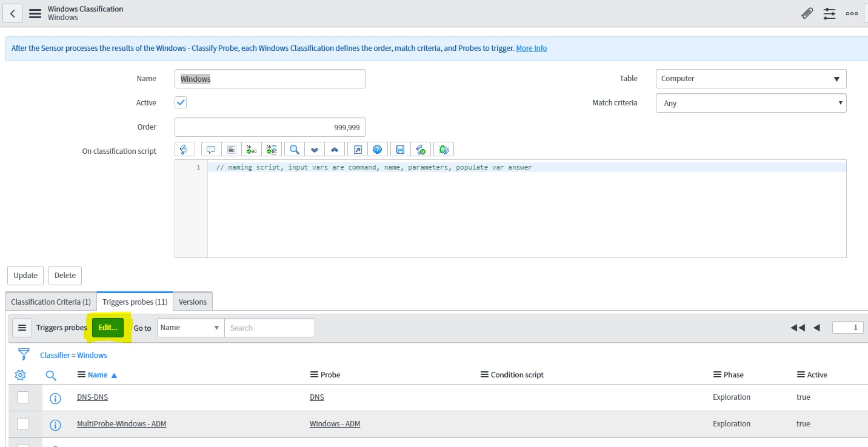The height and width of the screenshot is (447, 868).
Task: Open the More Info link
Action: 532,48
